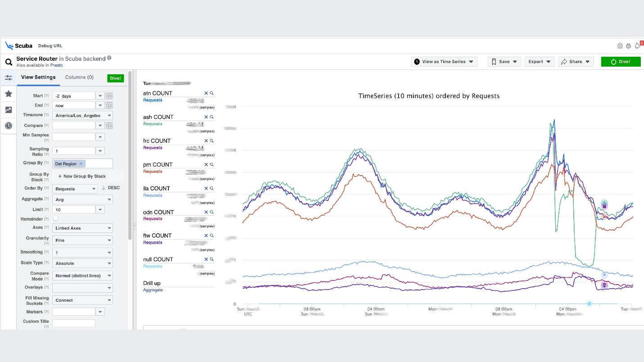Toggle the Remainder checkbox
Screen dimensions: 644x362
pos(56,218)
